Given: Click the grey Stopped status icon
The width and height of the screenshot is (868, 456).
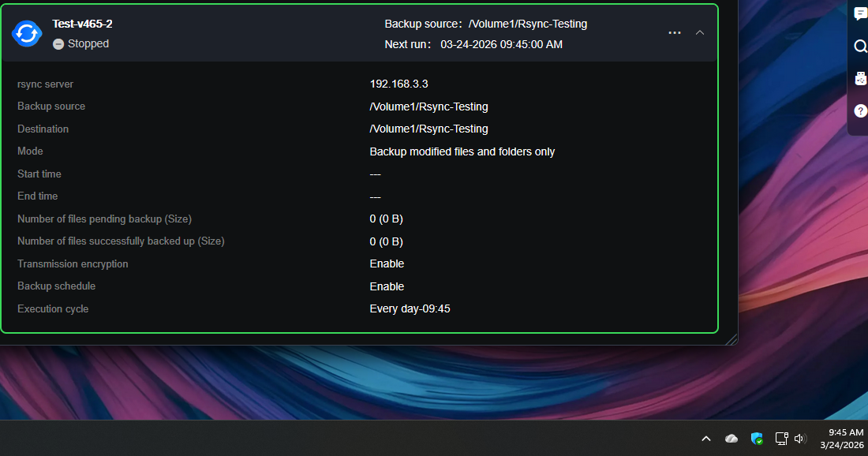Looking at the screenshot, I should point(58,44).
